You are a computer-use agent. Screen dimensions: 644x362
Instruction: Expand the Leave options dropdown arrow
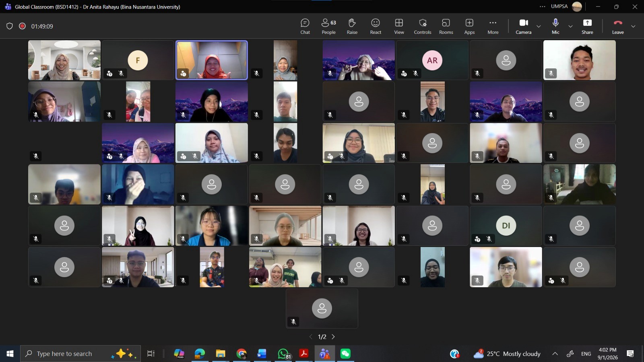click(633, 27)
